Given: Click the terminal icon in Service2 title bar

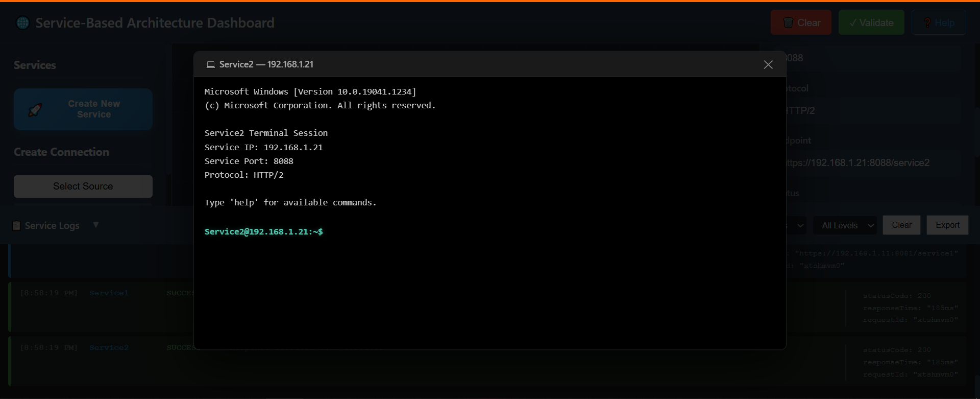Looking at the screenshot, I should tap(210, 64).
